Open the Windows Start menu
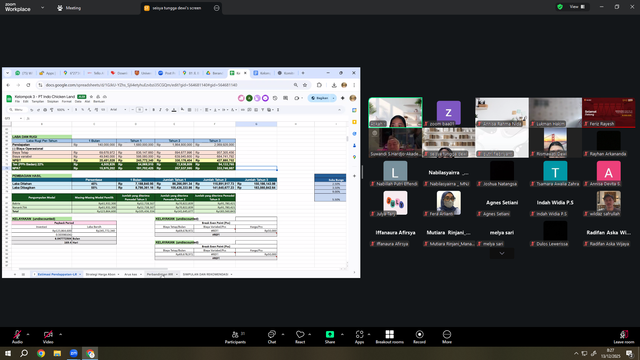Image resolution: width=640 pixels, height=360 pixels. 8,353
